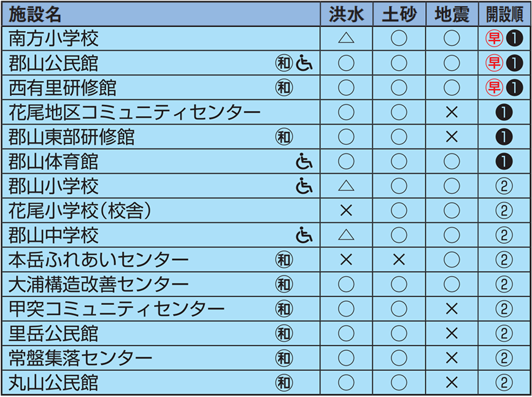Viewport: 532px width, 397px height.
Task: Click the × mark under 洪水 for 花尾小学校(校舎)
Action: coord(346,210)
